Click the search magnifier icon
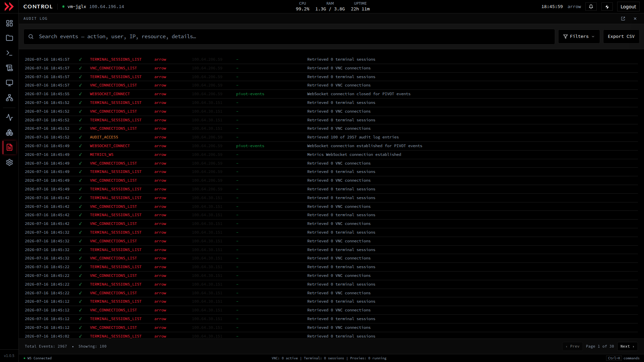Viewport: 644px width, 362px height. click(31, 37)
